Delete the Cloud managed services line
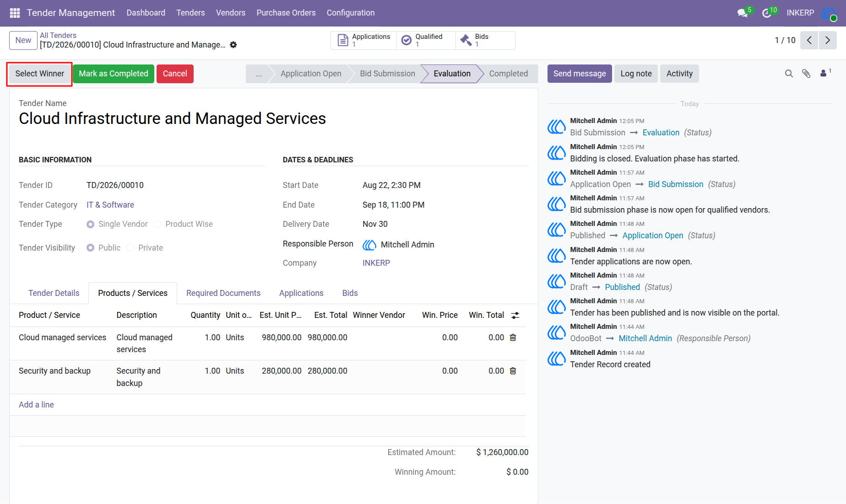 click(513, 338)
